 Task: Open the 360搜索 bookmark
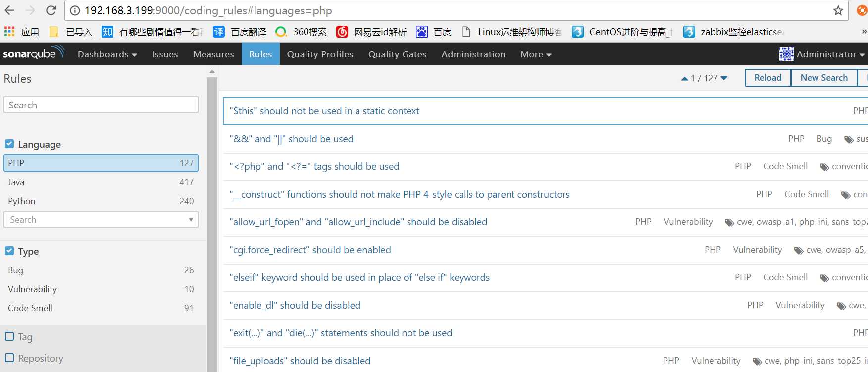click(x=301, y=32)
